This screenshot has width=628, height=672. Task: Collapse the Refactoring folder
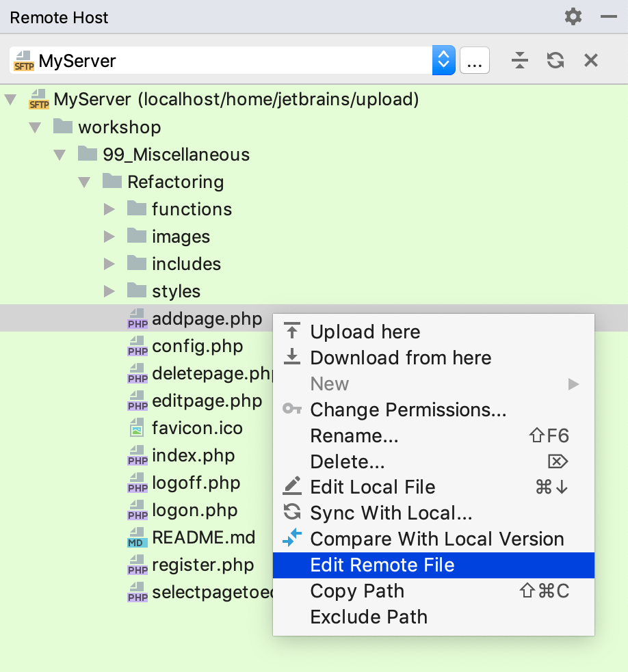pos(85,182)
